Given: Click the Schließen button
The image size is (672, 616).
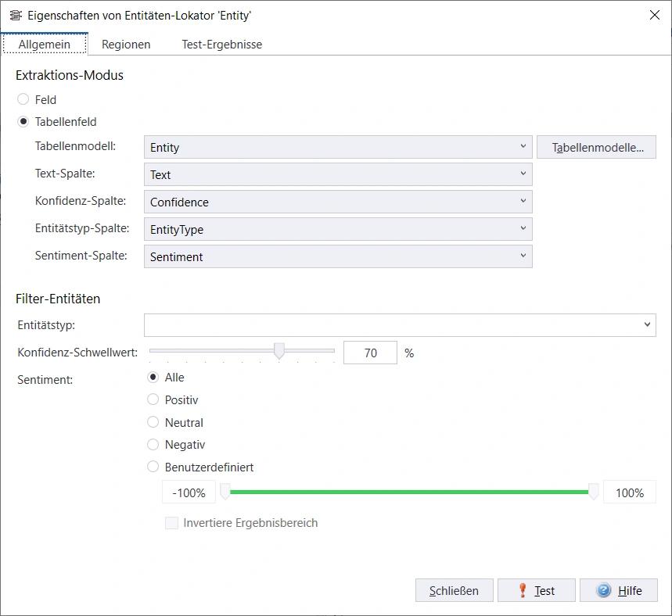Looking at the screenshot, I should point(455,590).
